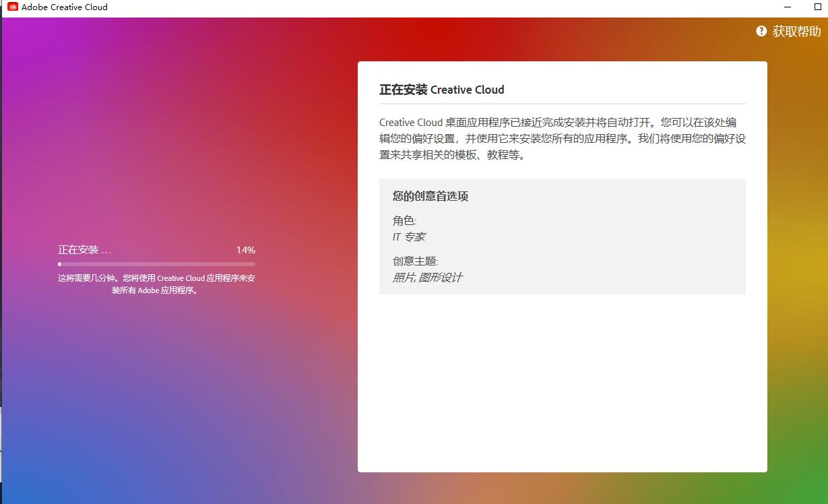Viewport: 828px width, 504px height.
Task: Click the 角色: label
Action: [x=405, y=221]
